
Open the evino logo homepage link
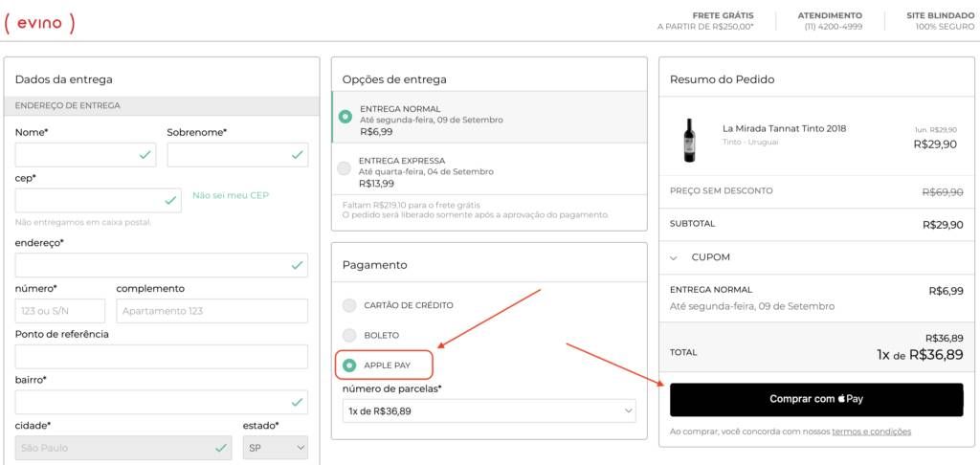(39, 23)
